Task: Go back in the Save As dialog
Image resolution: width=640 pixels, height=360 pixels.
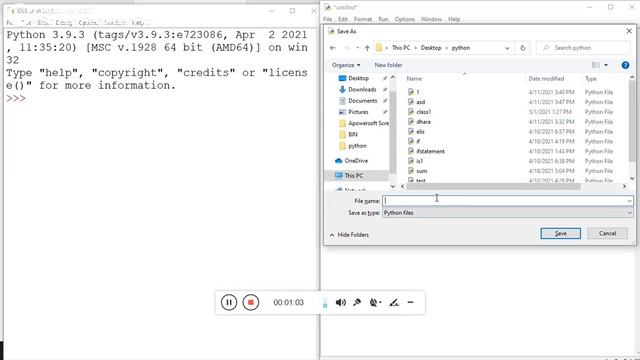Action: pos(333,48)
